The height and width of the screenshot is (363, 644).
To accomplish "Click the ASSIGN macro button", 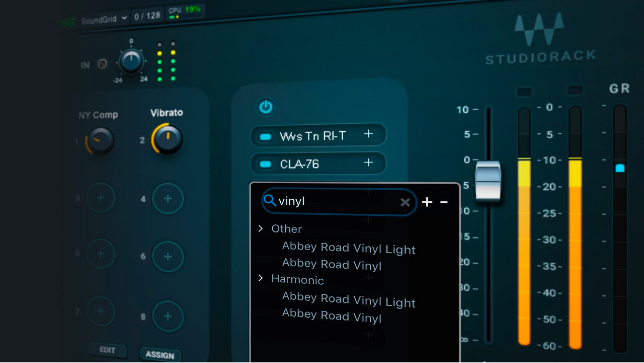I will (x=160, y=355).
